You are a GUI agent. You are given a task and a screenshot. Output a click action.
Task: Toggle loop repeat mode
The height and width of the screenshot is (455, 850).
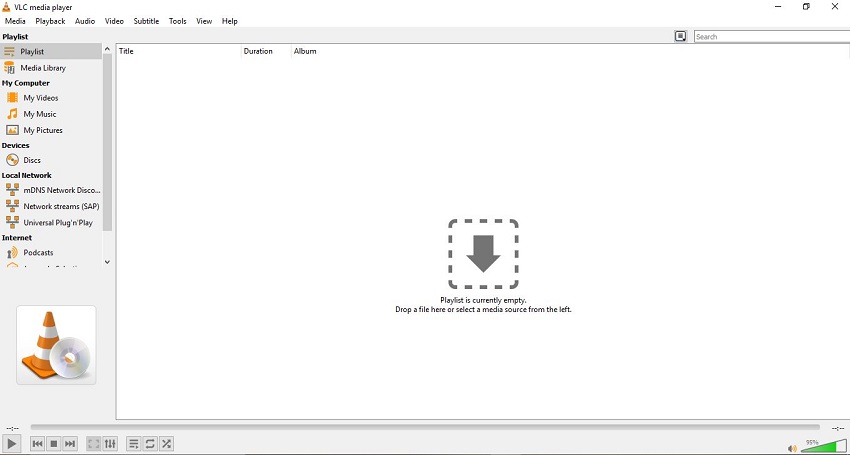(150, 444)
